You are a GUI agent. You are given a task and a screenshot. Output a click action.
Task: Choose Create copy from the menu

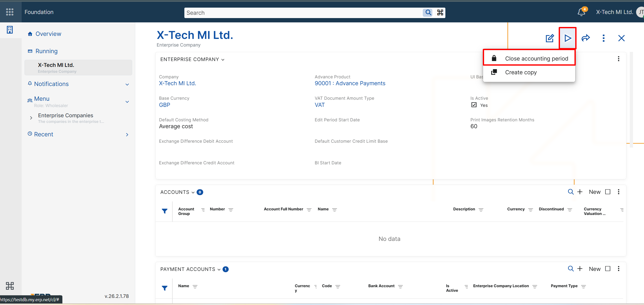pos(521,72)
